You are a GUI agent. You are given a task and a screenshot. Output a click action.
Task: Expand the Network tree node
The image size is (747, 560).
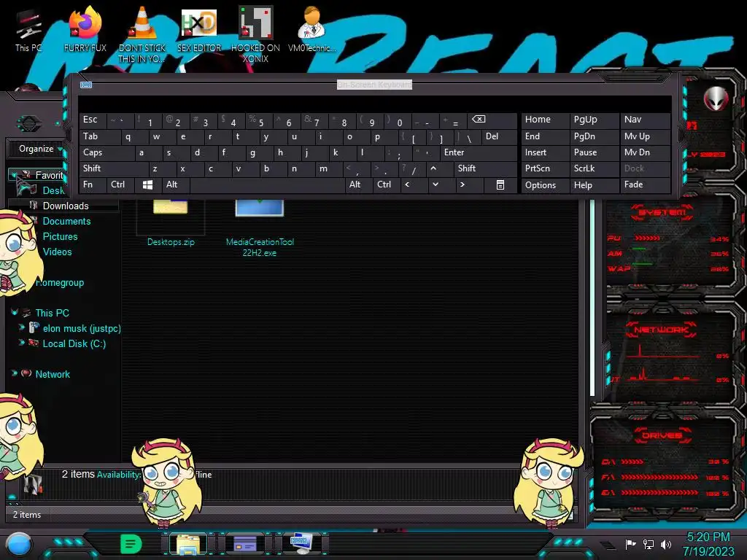(x=15, y=373)
